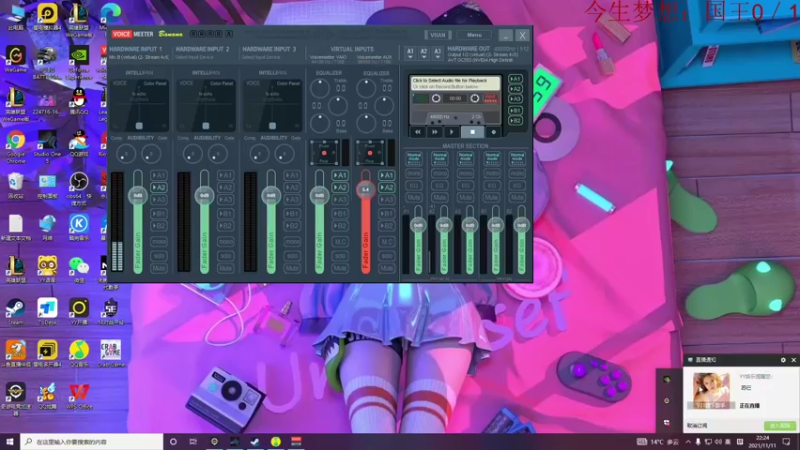Open WPS Office desktop icon
This screenshot has height=450, width=800.
tap(79, 396)
